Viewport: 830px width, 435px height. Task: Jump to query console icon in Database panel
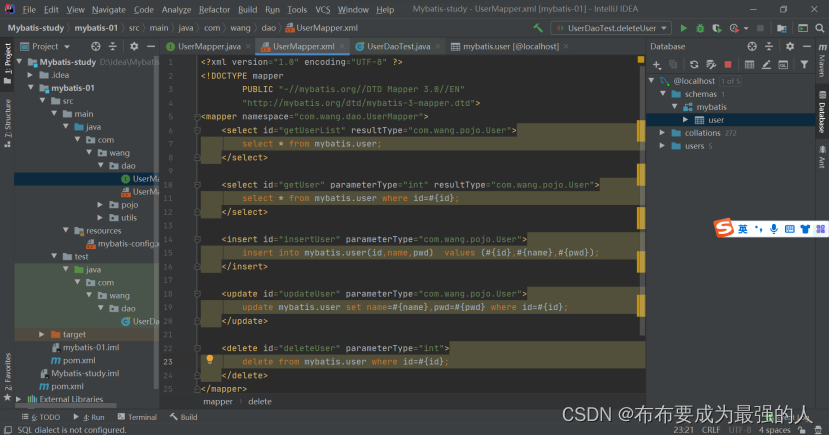pos(783,65)
